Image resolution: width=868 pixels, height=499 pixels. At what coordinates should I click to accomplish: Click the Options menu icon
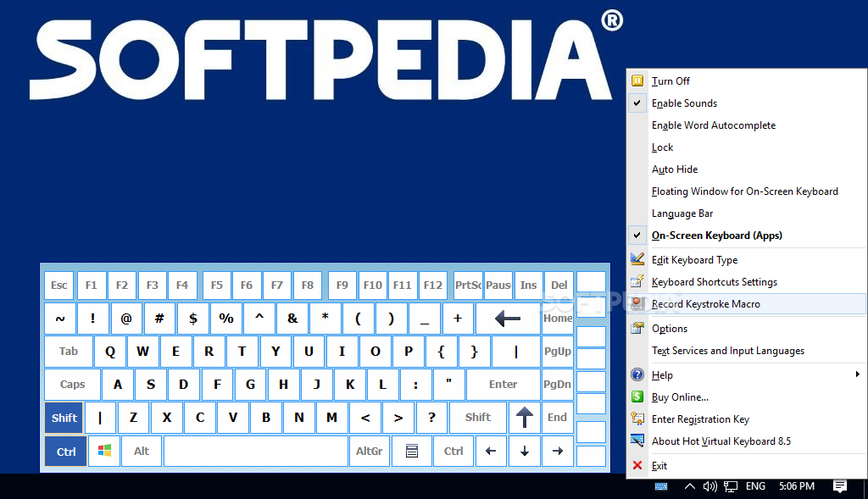coord(637,328)
